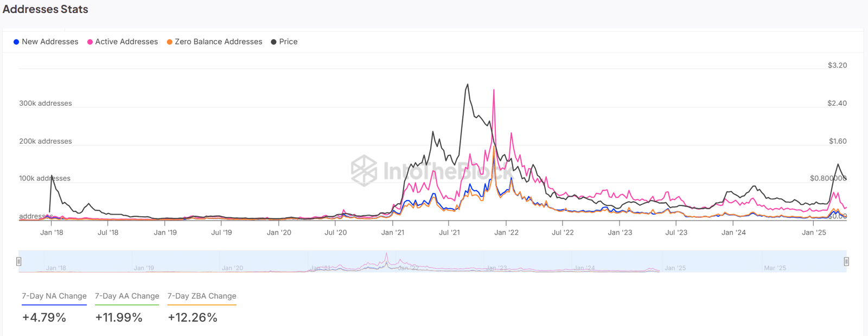Click the IntoTheBlock watermark logo icon
868x336 pixels.
pyautogui.click(x=364, y=170)
